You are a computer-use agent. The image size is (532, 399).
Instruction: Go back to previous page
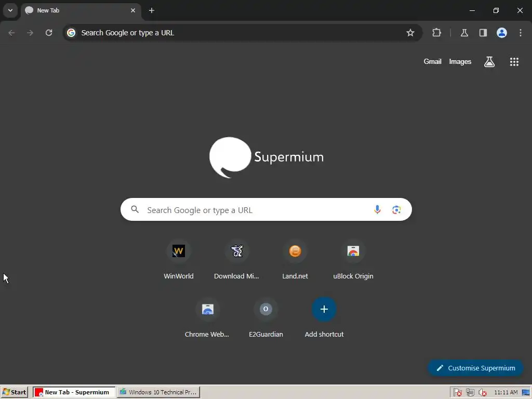click(11, 33)
